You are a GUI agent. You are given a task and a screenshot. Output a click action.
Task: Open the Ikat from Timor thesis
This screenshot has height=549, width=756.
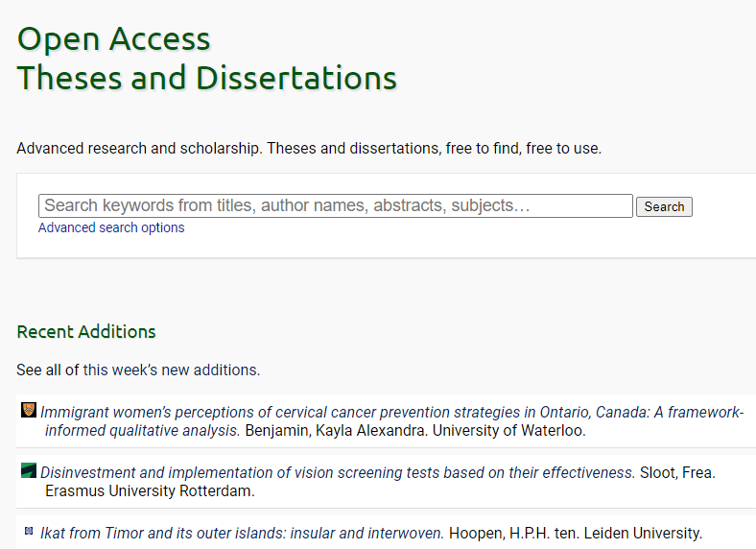click(242, 533)
